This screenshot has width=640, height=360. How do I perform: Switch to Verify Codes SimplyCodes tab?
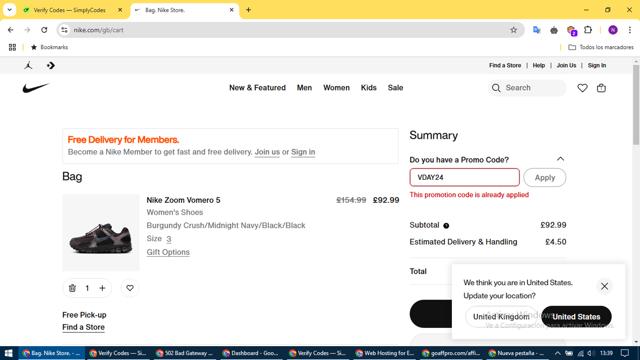pyautogui.click(x=69, y=10)
